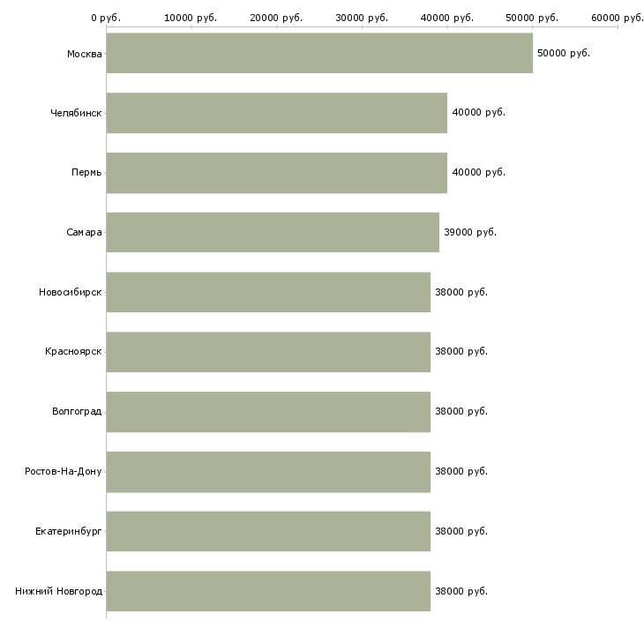Image resolution: width=644 pixels, height=644 pixels.
Task: Select the Ростов-На-Дону bar
Action: pos(268,471)
